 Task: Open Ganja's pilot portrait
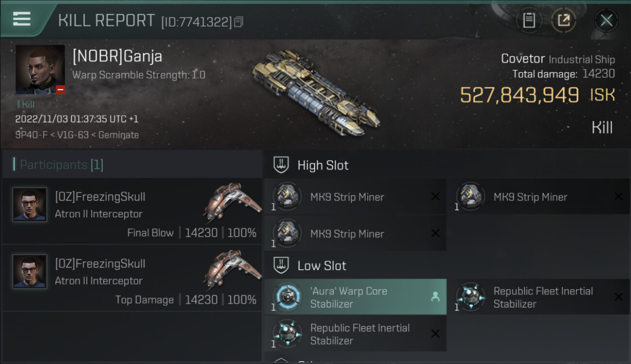40,69
